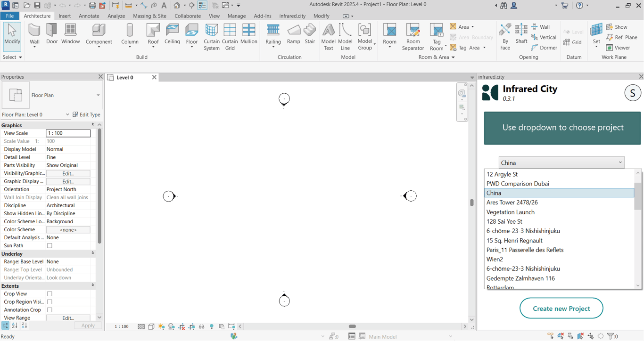Choose 'Vegetation Launch' in the project list
Viewport: 644px width, 341px height.
559,212
